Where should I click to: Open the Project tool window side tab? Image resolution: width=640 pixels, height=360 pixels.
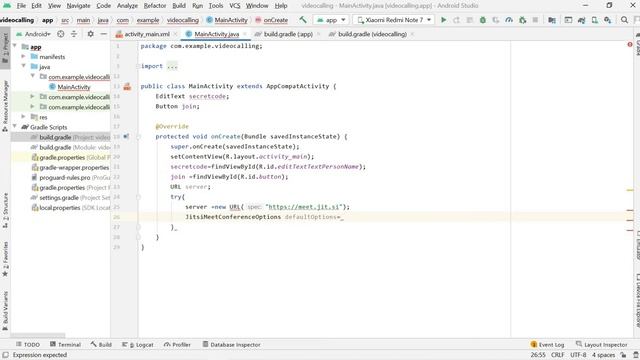[5, 48]
